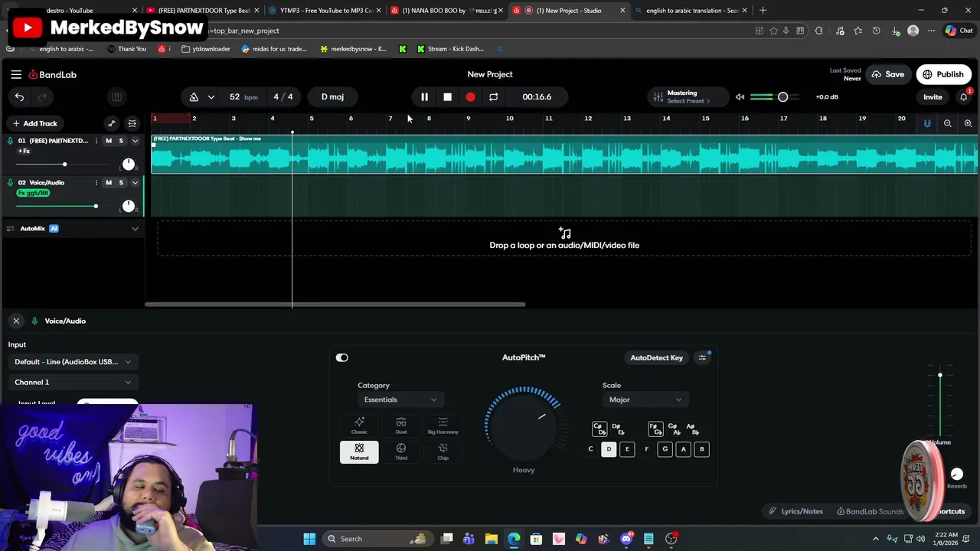
Task: Add Fx to track 01
Action: (x=24, y=152)
